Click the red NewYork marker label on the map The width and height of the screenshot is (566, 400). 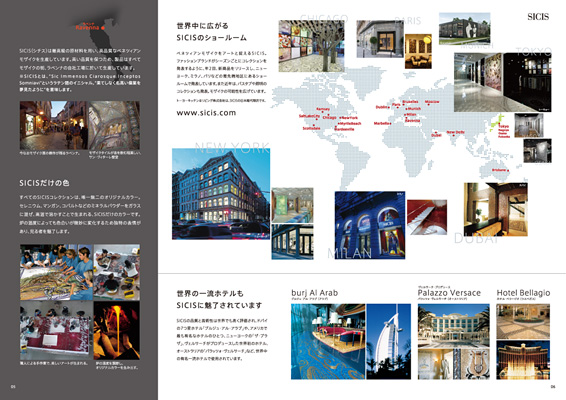click(x=349, y=118)
